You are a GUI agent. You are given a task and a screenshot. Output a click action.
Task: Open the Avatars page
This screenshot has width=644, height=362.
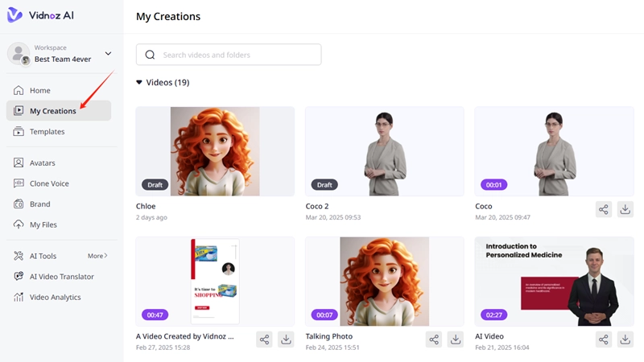(x=42, y=162)
